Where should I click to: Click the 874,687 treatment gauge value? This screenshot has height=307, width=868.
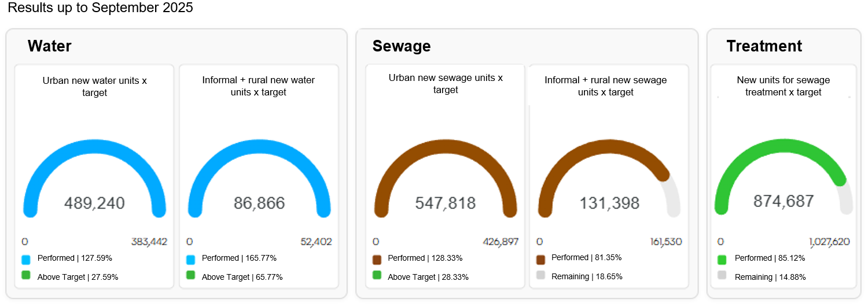tap(784, 201)
